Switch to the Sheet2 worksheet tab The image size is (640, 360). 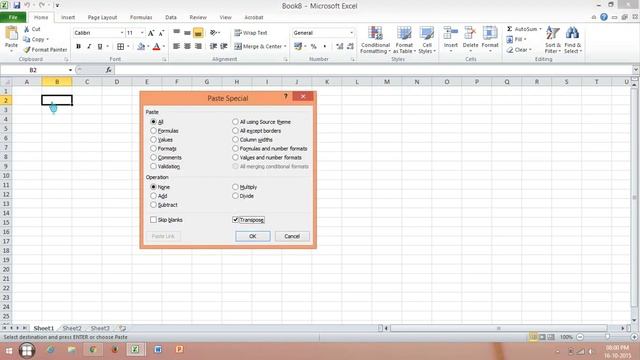tap(72, 328)
